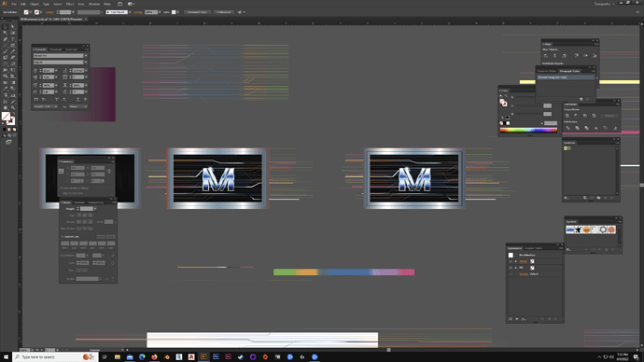Select the Zoom magnifier tool

pyautogui.click(x=13, y=107)
